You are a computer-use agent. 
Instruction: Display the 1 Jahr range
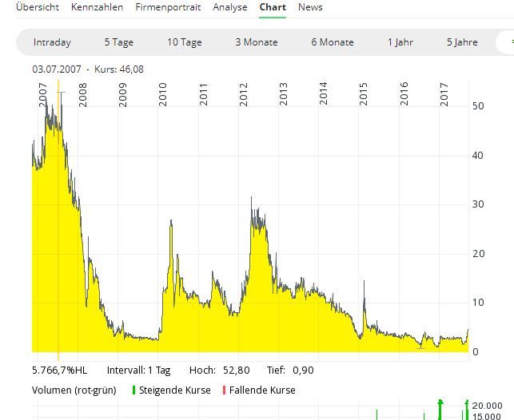click(x=400, y=42)
